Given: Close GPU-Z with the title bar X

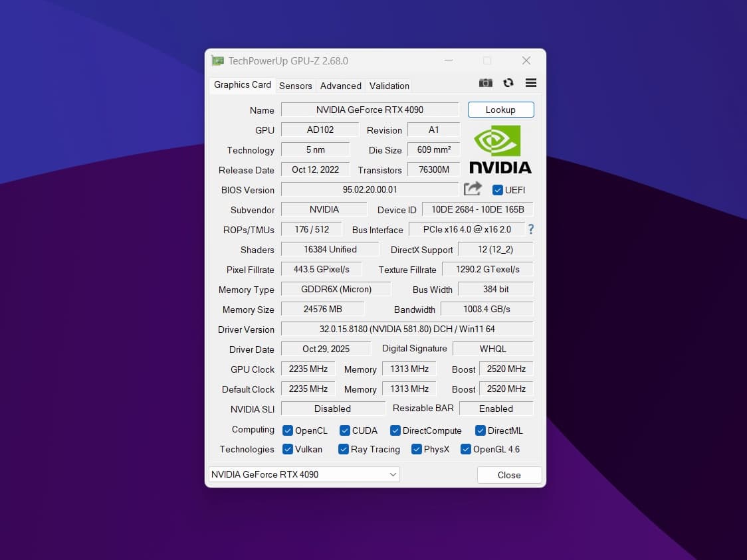Looking at the screenshot, I should click(526, 60).
